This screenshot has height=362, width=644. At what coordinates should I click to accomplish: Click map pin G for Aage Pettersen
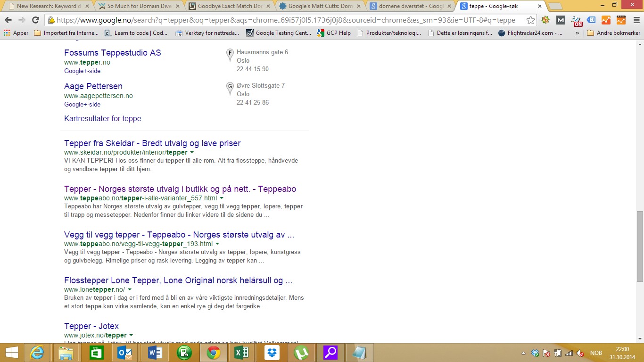pyautogui.click(x=230, y=88)
